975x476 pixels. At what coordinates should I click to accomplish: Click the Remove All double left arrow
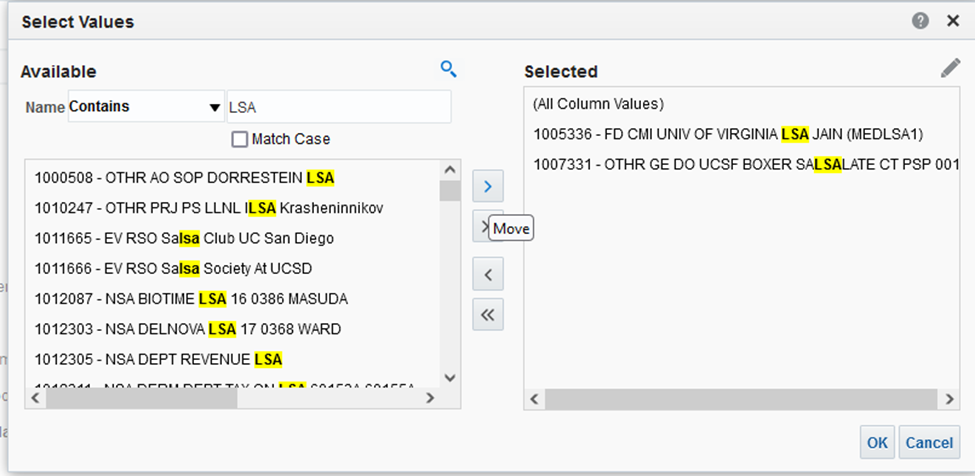[x=488, y=314]
